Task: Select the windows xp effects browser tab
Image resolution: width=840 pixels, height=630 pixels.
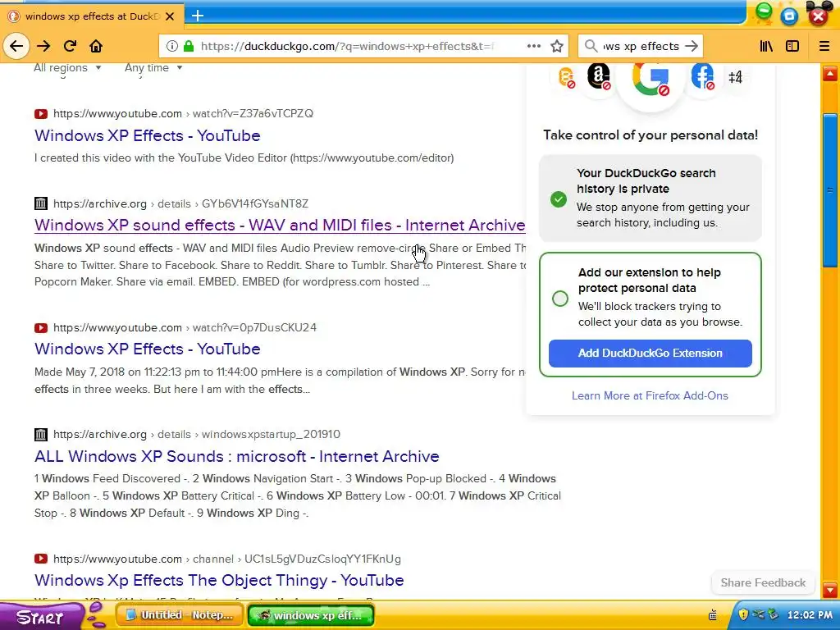Action: click(x=92, y=16)
